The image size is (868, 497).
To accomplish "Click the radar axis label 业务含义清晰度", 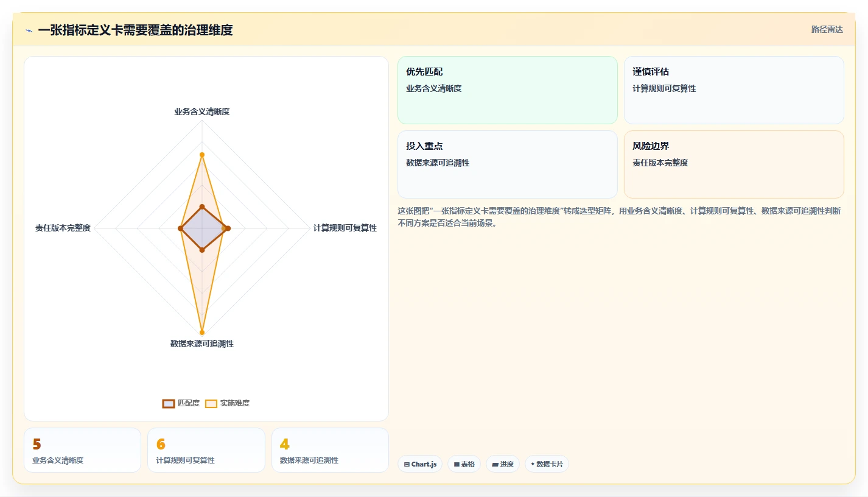I will click(202, 111).
